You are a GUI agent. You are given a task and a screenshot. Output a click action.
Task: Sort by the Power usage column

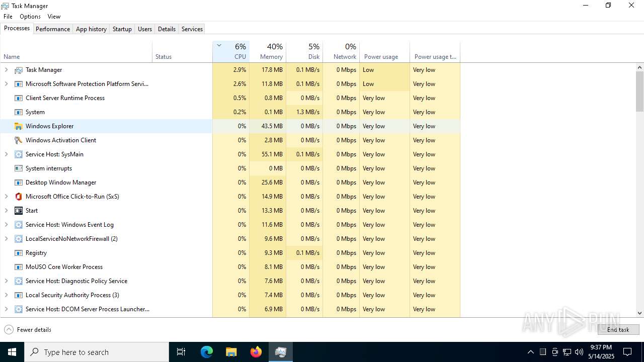384,52
